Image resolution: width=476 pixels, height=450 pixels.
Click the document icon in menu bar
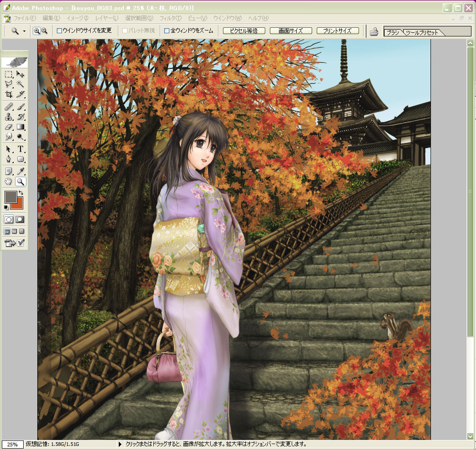tap(7, 18)
